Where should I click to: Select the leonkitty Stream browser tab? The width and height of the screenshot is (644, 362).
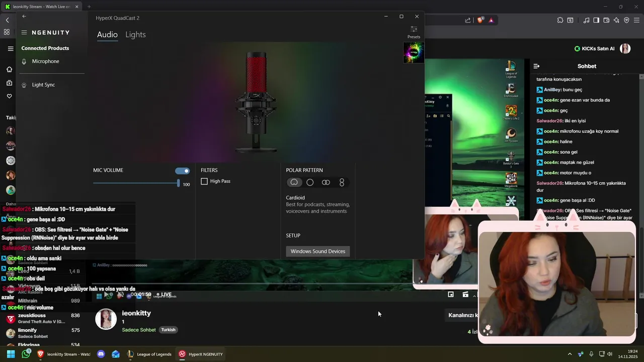[42, 7]
